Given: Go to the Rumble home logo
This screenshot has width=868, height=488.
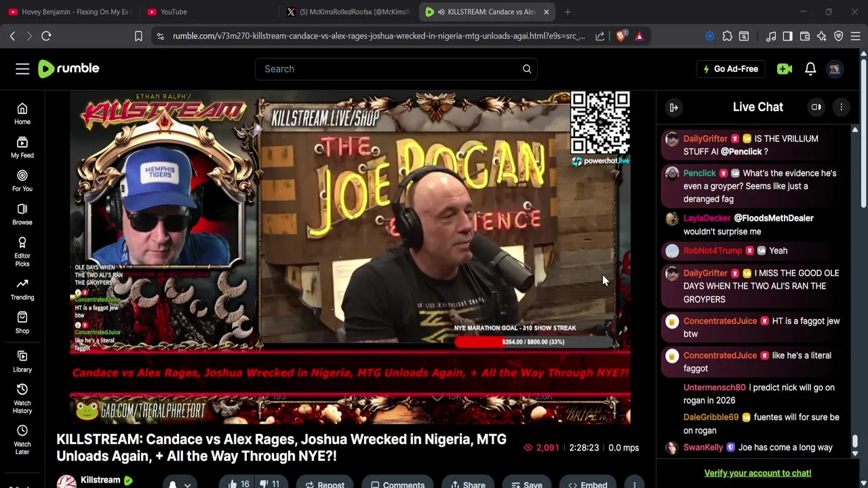Looking at the screenshot, I should coord(68,68).
